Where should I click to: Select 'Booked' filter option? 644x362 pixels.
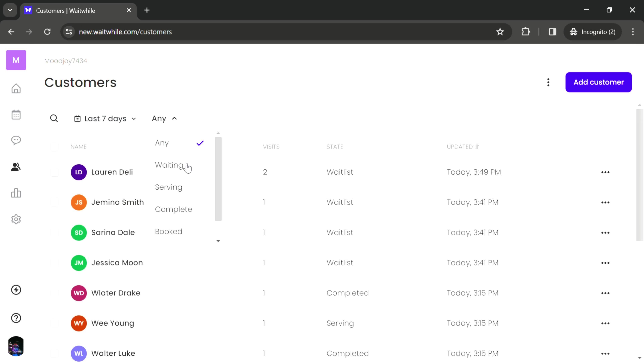click(x=169, y=231)
